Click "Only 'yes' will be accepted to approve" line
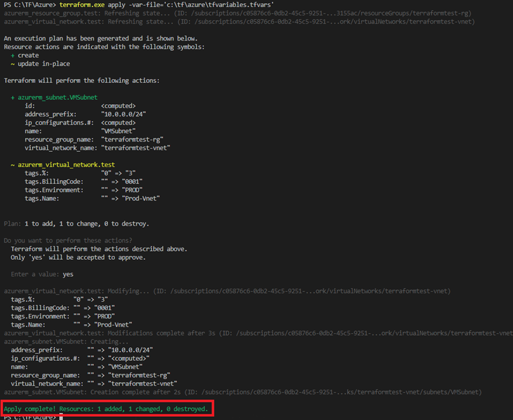Viewport: 513px width, 420px height. [78, 258]
